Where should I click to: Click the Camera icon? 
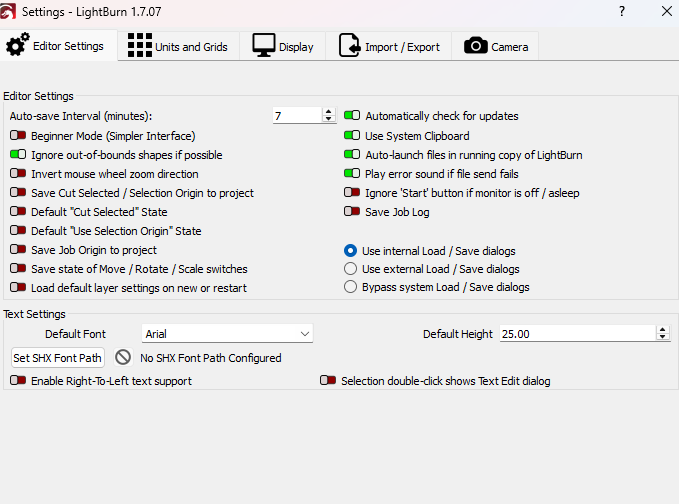click(475, 45)
